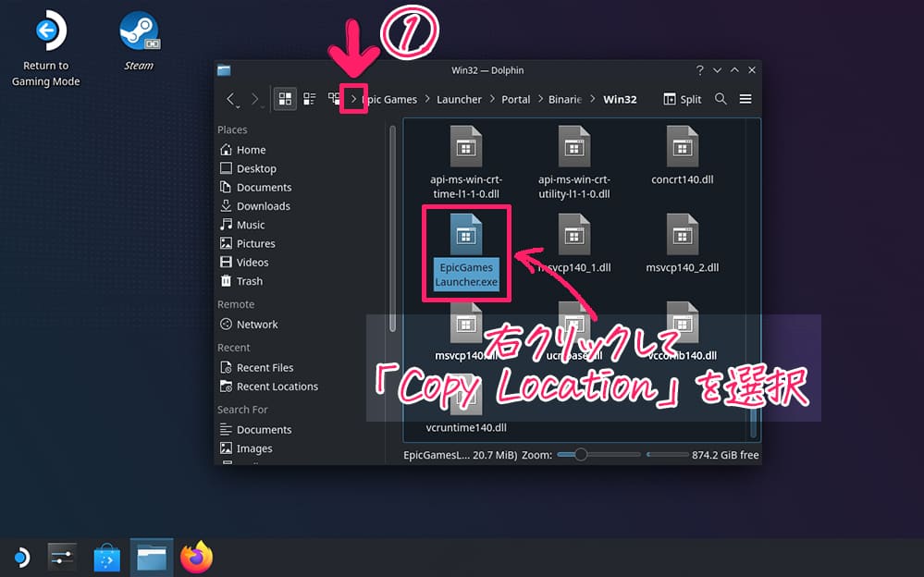Open Discover store from taskbar
Screen dimensions: 924x577
tap(107, 558)
